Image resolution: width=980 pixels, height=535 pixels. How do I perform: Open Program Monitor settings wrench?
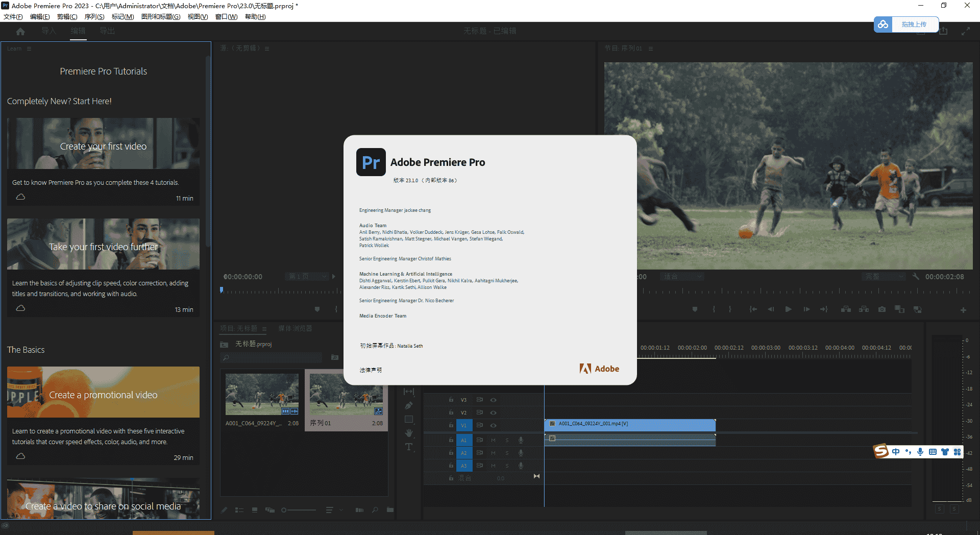[916, 277]
